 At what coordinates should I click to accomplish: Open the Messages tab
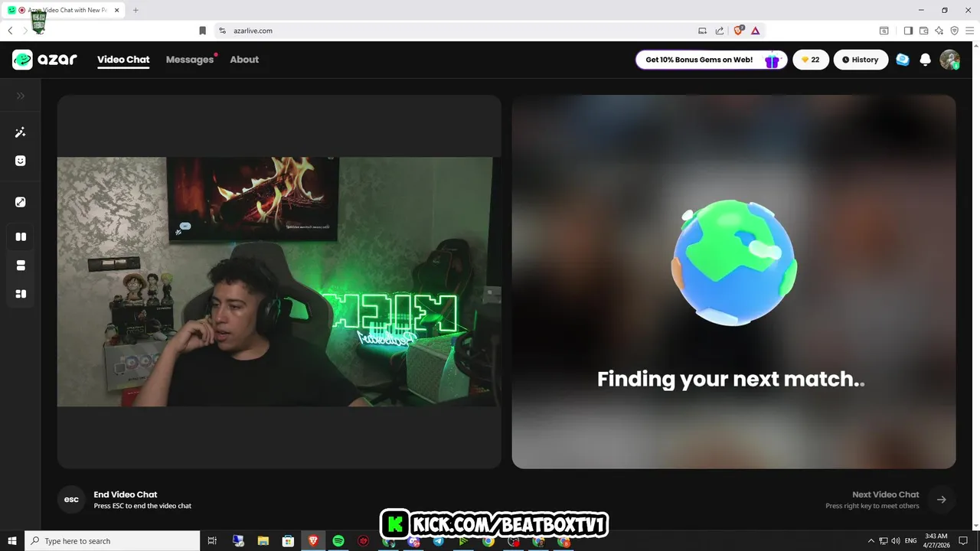[x=190, y=60]
